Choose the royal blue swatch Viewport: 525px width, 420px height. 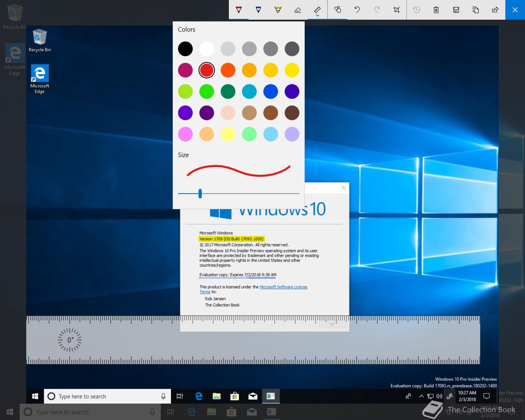click(271, 91)
